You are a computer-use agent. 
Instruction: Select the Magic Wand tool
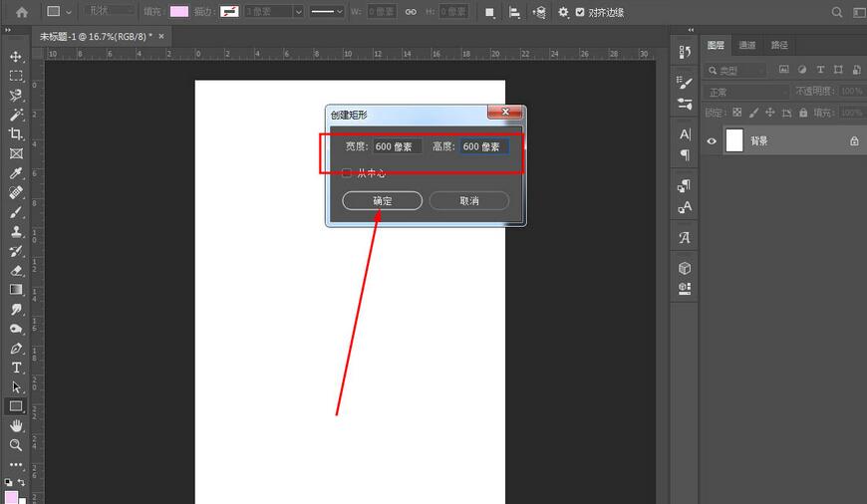tap(16, 115)
